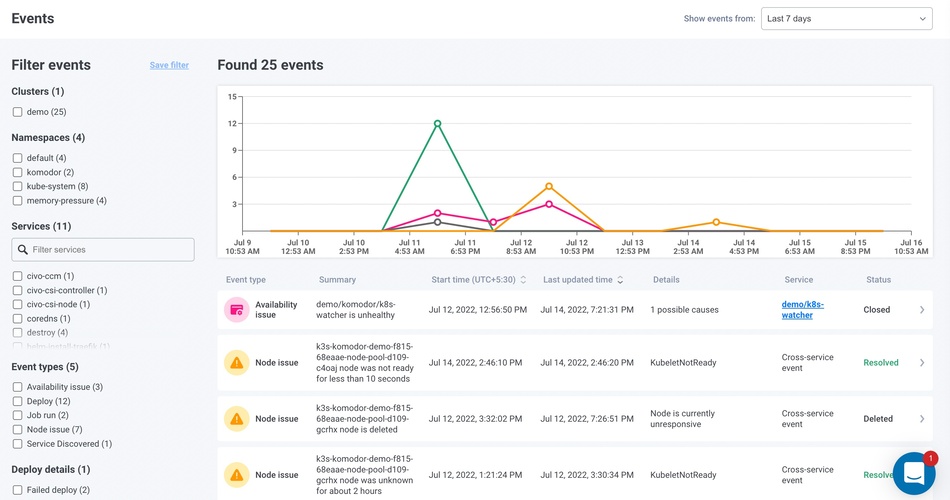Click the Availability issue pink event icon

click(x=236, y=310)
